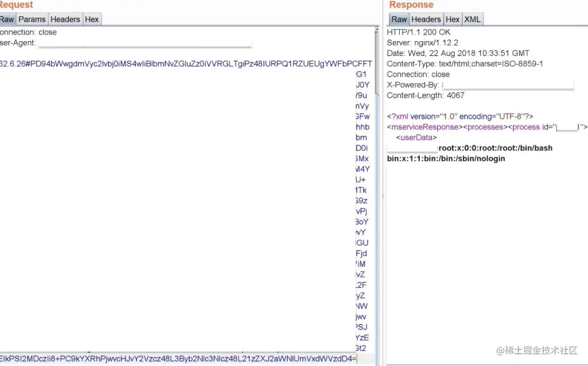Click the Response panel title

411,5
